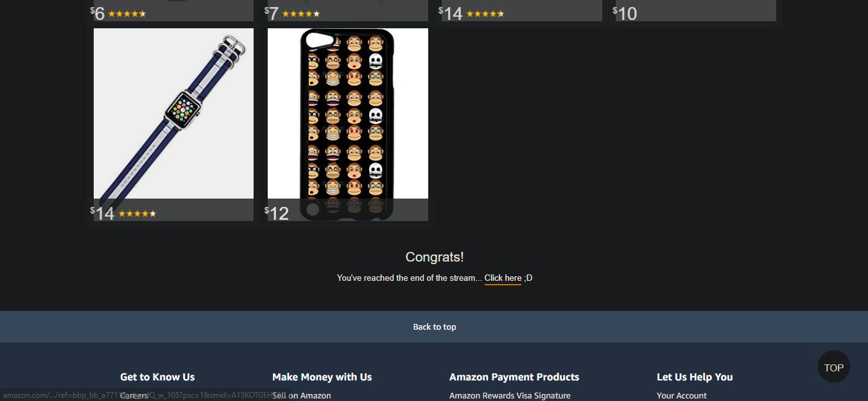Click the star rating on the $14 watch band
The image size is (868, 401).
137,213
